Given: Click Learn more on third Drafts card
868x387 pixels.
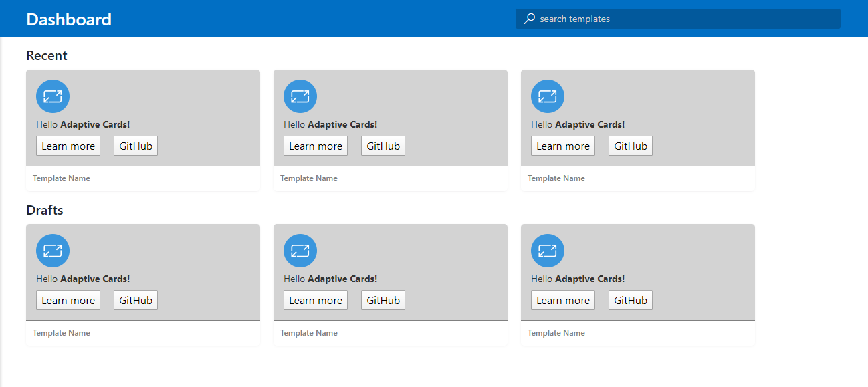Looking at the screenshot, I should (x=563, y=300).
